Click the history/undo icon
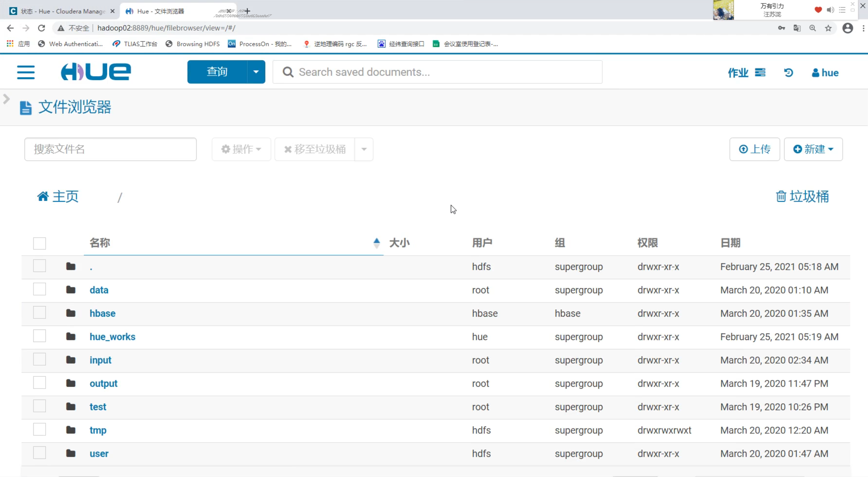Screen dimensions: 868x477 [789, 72]
